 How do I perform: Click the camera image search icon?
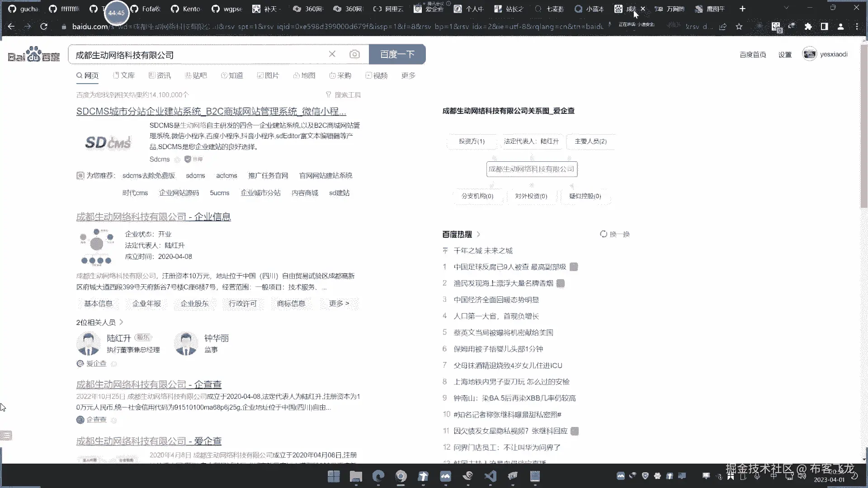pos(354,54)
